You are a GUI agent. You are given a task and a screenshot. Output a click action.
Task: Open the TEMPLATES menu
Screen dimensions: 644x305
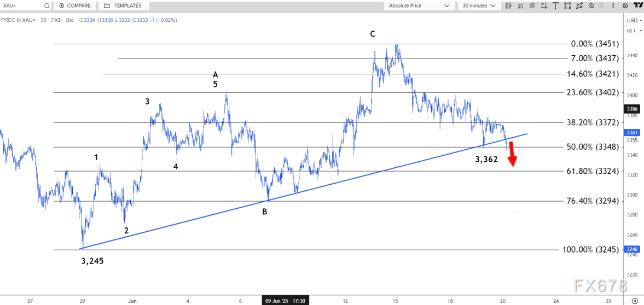(123, 5)
